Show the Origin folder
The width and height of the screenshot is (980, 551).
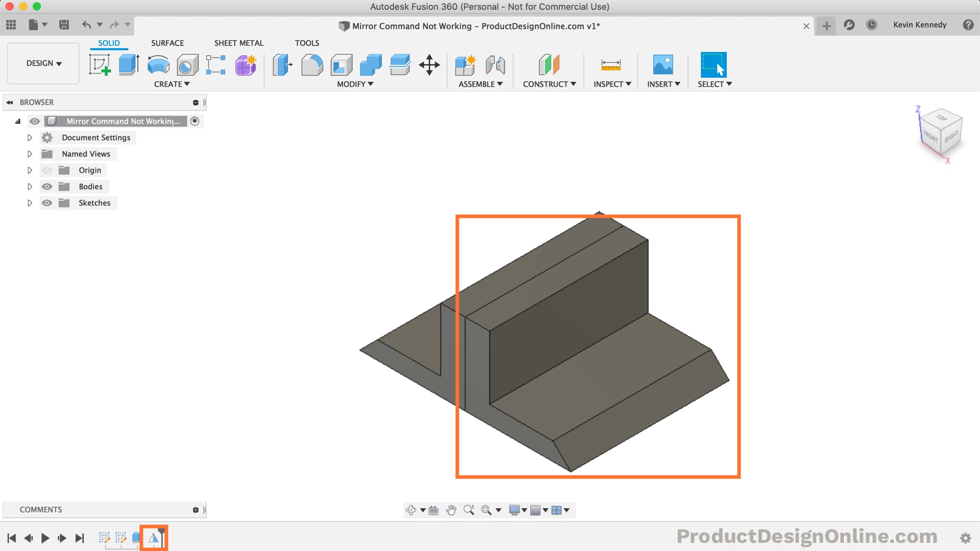(46, 170)
